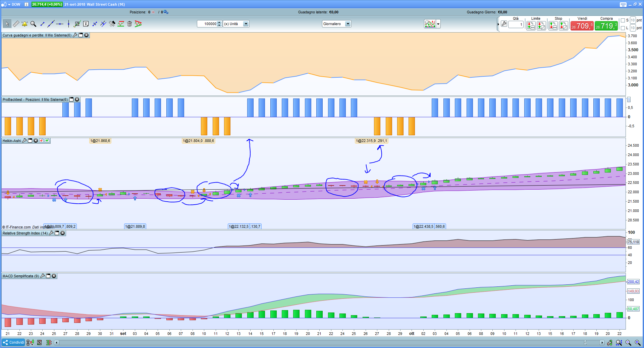Open the on-screen keyboard icon in title bar

tap(623, 4)
